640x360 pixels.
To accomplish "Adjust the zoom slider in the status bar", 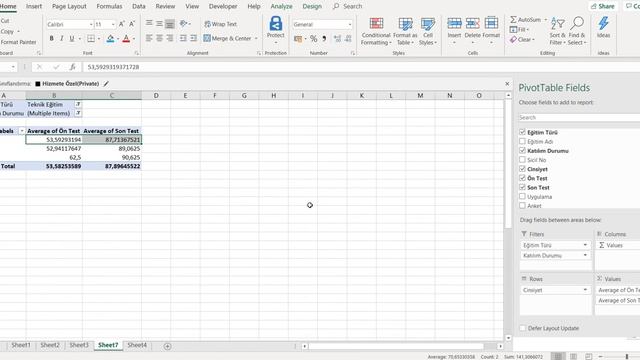I will pos(627,356).
